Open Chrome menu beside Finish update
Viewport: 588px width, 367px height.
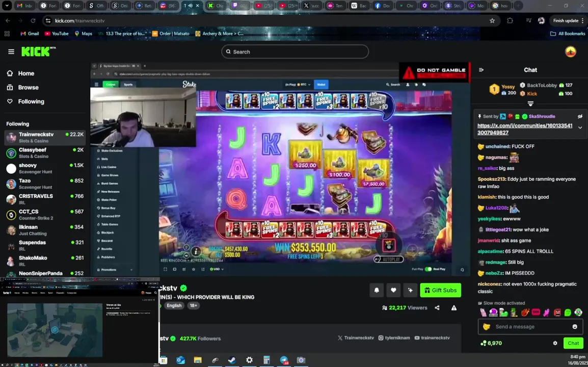pos(582,20)
